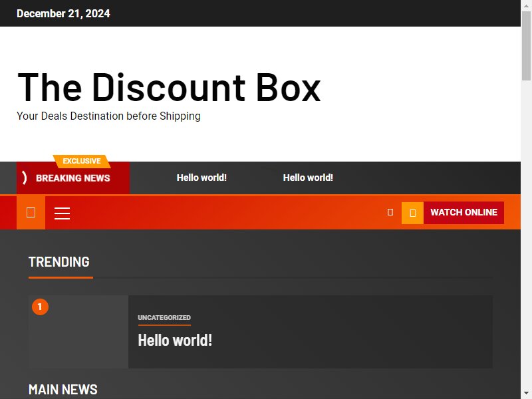
Task: Click the search icon left of Watch Online
Action: (390, 212)
